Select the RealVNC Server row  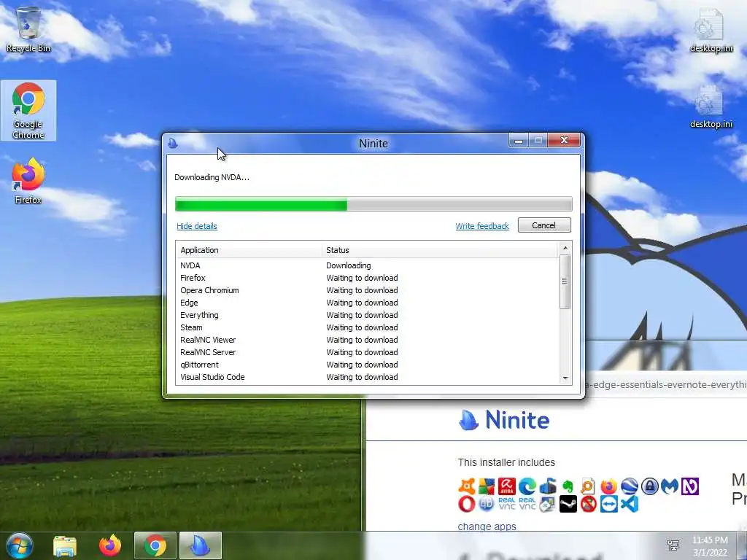368,352
